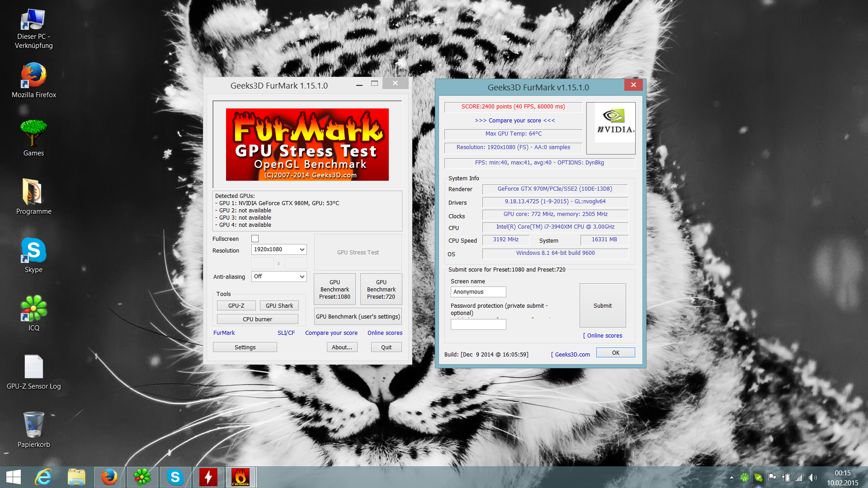Open ICQ flower icon in taskbar

pyautogui.click(x=142, y=477)
